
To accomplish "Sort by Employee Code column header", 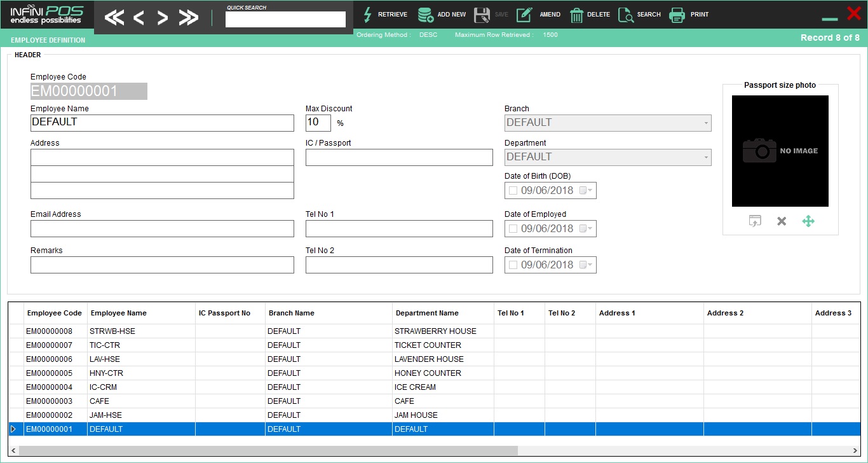I will (55, 313).
